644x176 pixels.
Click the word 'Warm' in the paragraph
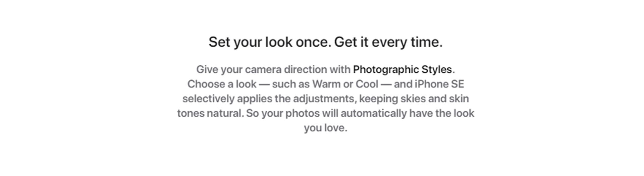pos(326,84)
